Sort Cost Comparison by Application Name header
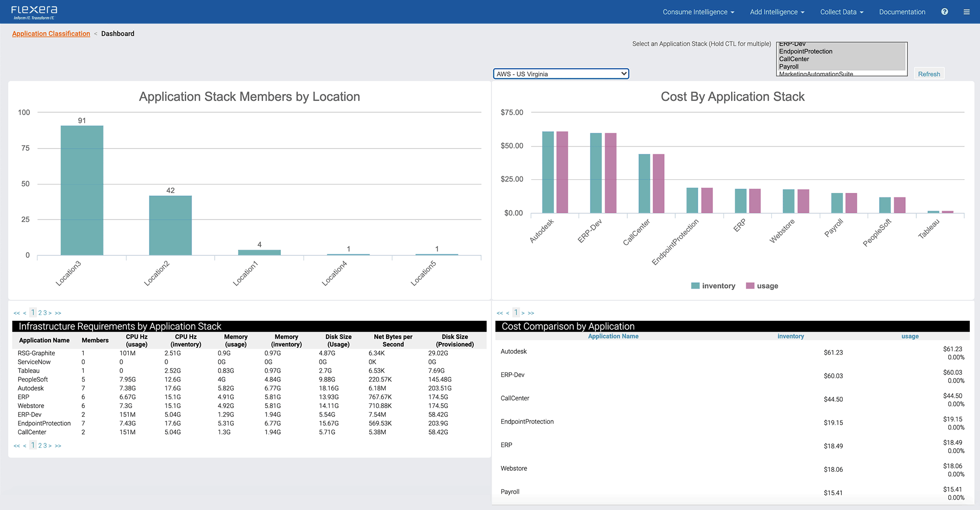The width and height of the screenshot is (980, 510). (x=613, y=337)
